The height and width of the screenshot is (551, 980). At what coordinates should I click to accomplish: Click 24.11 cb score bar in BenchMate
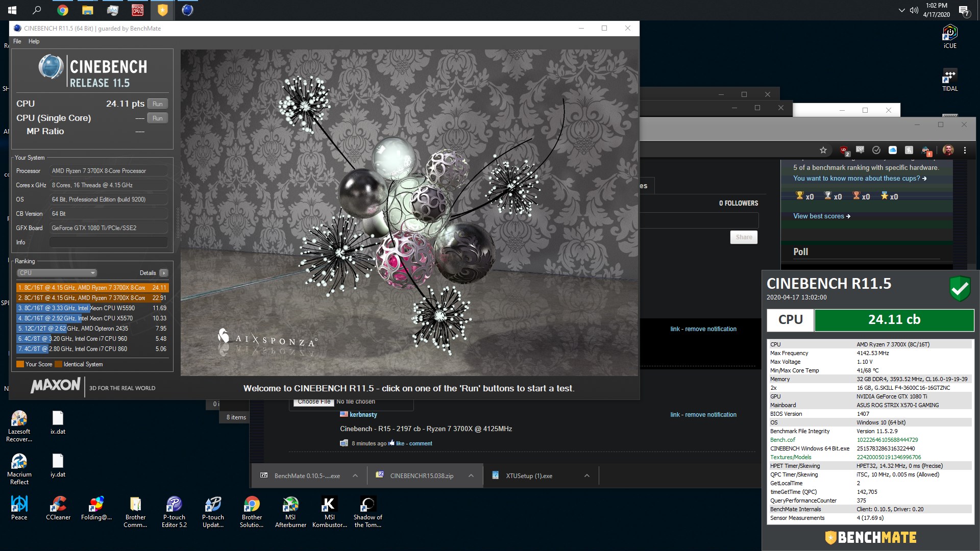894,320
